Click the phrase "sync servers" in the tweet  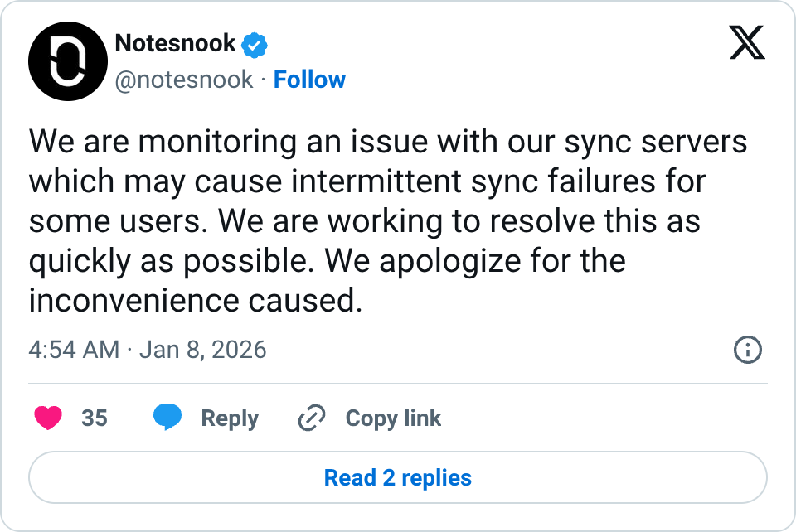(x=656, y=142)
